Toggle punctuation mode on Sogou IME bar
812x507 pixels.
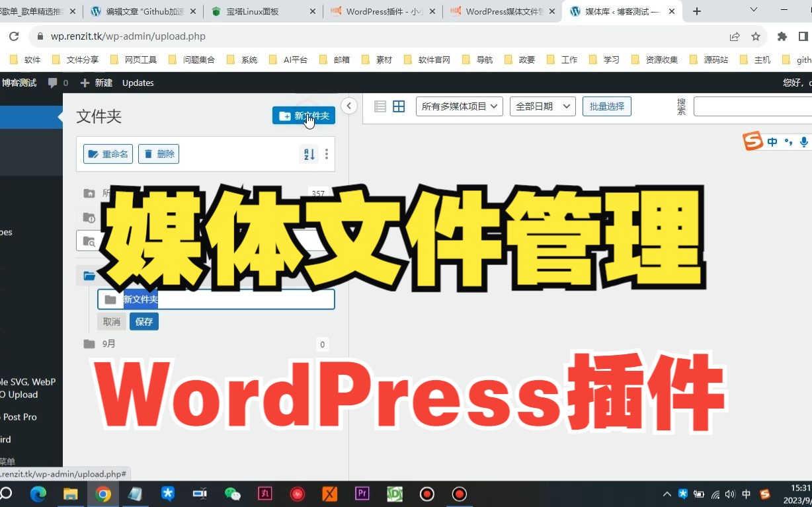click(788, 142)
